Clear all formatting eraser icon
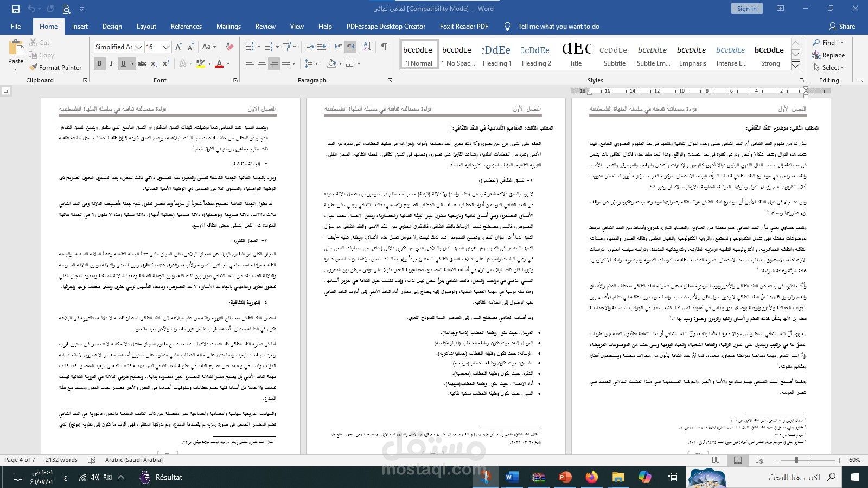Screen dimensions: 868x488 230,47
